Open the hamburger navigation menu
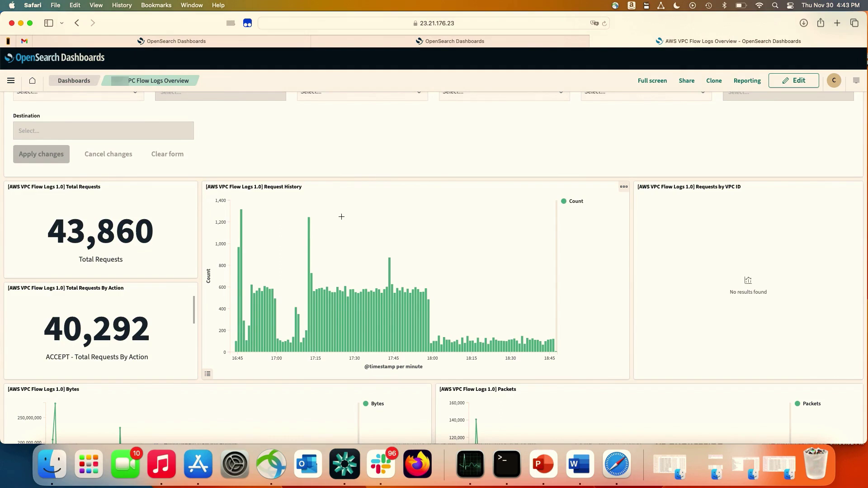This screenshot has height=488, width=868. [x=11, y=80]
